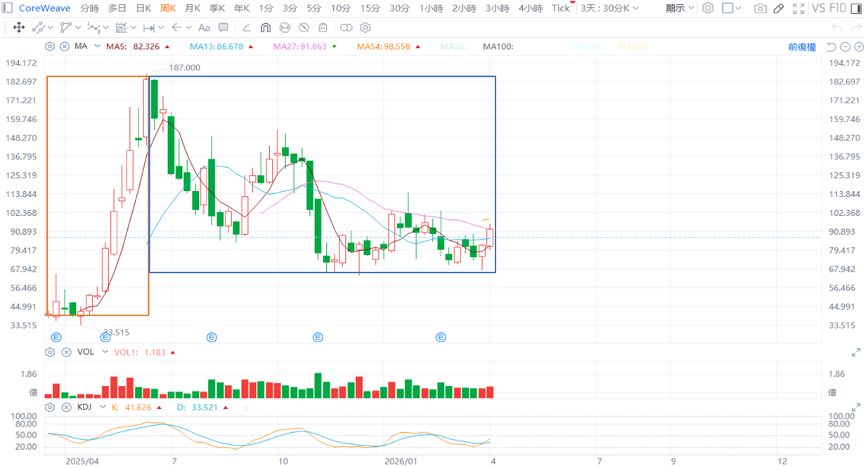This screenshot has width=868, height=468.
Task: Toggle magnet snapping mode
Action: 266,27
